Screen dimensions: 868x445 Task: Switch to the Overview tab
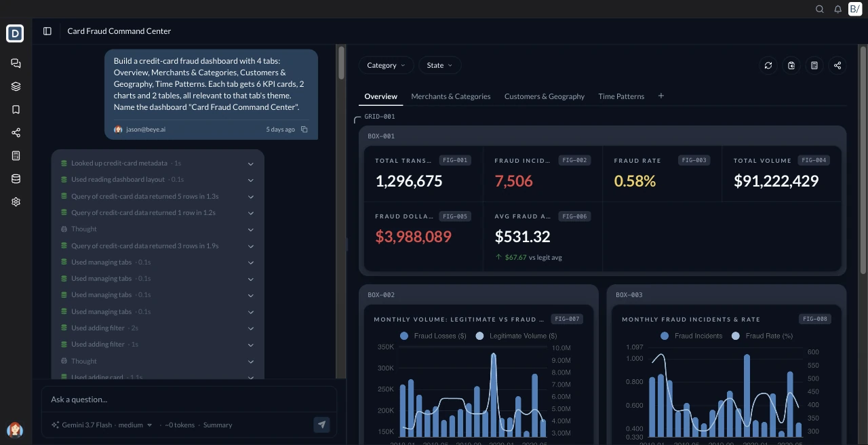coord(380,96)
